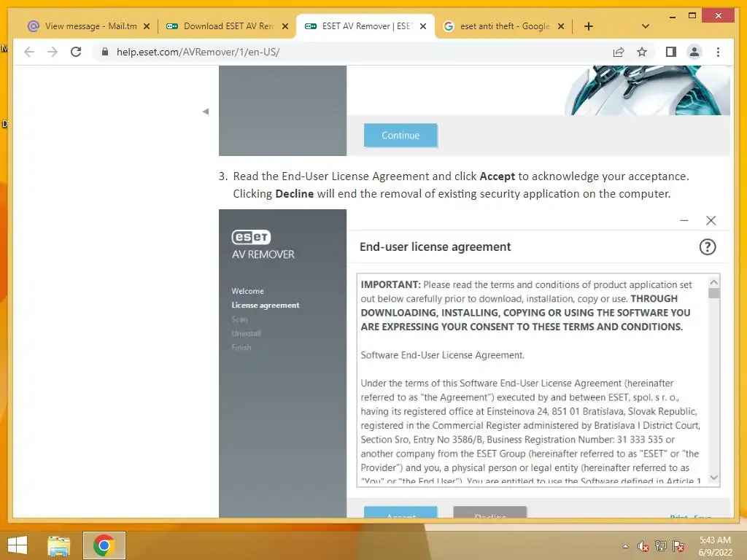Click the End-user license agreement heading
This screenshot has width=747, height=560.
pyautogui.click(x=435, y=246)
